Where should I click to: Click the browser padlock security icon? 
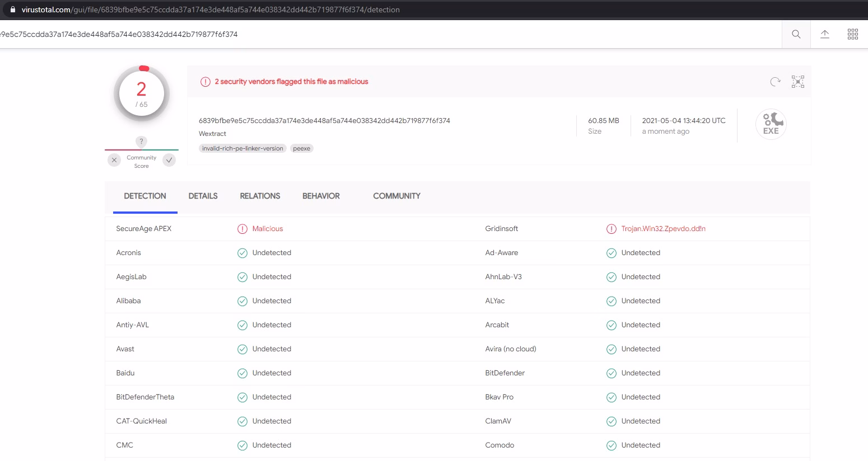click(13, 10)
